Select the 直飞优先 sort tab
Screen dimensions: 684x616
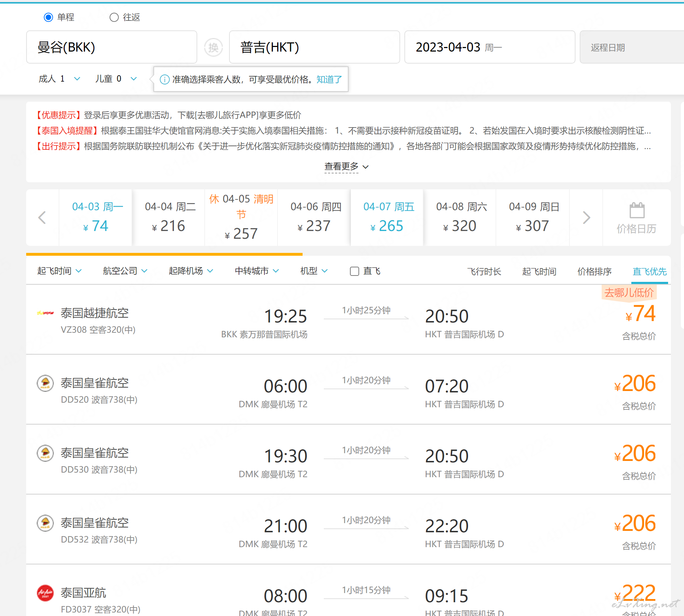(649, 272)
